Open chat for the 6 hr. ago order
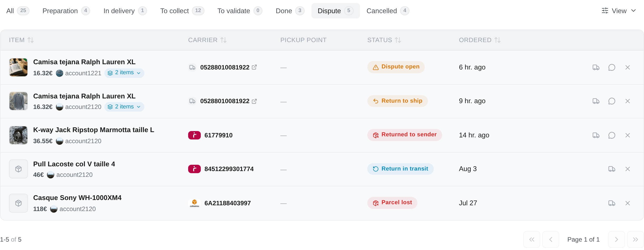The height and width of the screenshot is (250, 644). pos(612,67)
